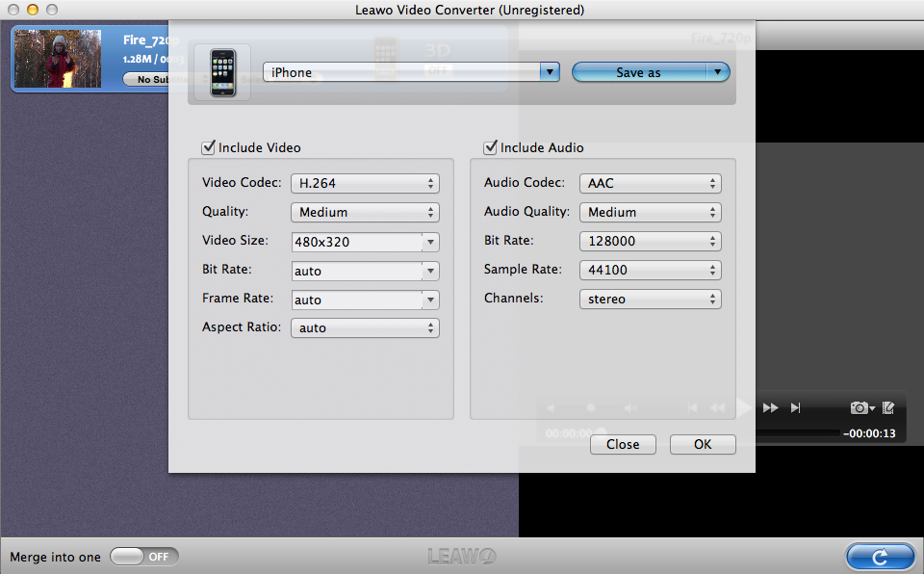The image size is (924, 574).
Task: Open the Video Codec H.264 dropdown
Action: (x=365, y=183)
